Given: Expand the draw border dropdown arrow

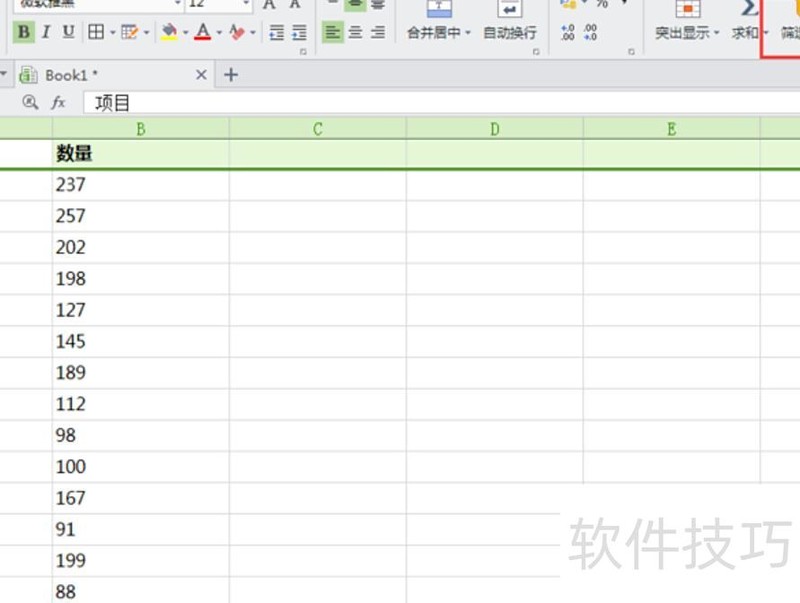Looking at the screenshot, I should click(x=146, y=33).
